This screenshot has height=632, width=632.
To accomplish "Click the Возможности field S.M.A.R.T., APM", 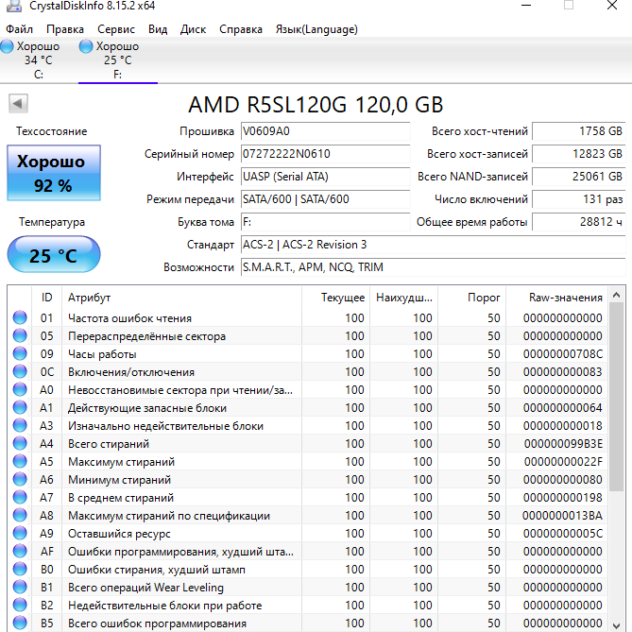I will pyautogui.click(x=433, y=267).
